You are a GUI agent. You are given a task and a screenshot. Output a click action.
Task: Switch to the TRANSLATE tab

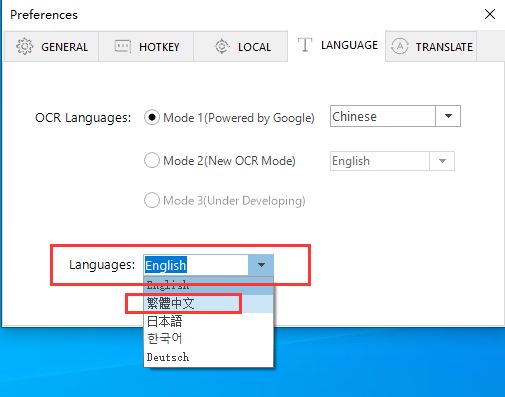(431, 47)
